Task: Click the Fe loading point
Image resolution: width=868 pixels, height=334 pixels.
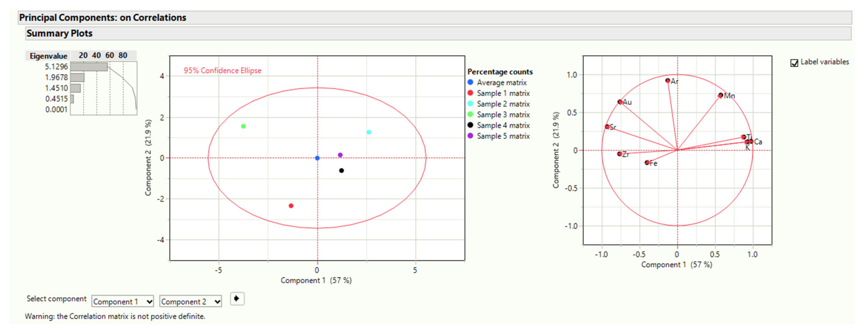Action: click(647, 163)
